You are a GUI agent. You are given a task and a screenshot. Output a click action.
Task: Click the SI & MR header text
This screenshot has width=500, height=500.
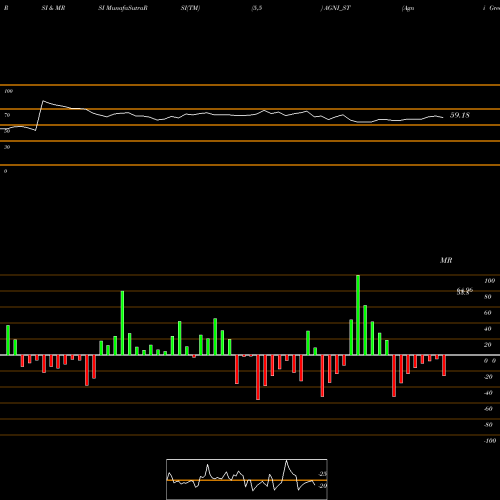tap(53, 8)
